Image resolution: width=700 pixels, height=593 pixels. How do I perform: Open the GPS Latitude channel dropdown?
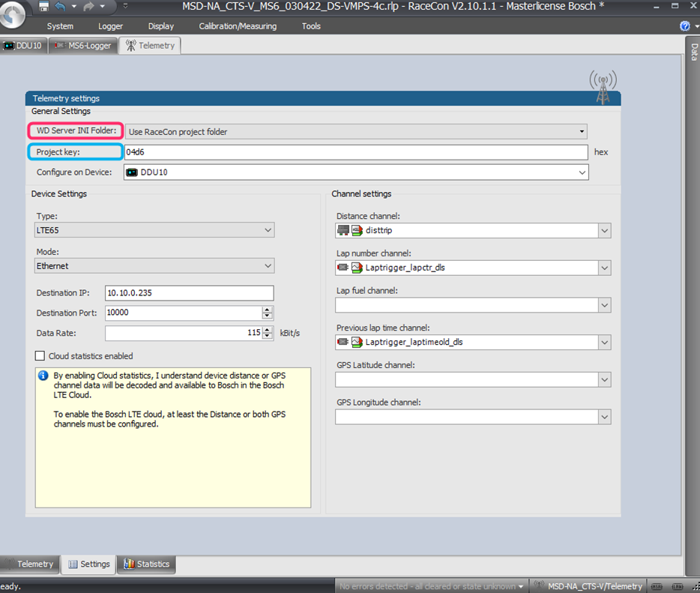605,380
